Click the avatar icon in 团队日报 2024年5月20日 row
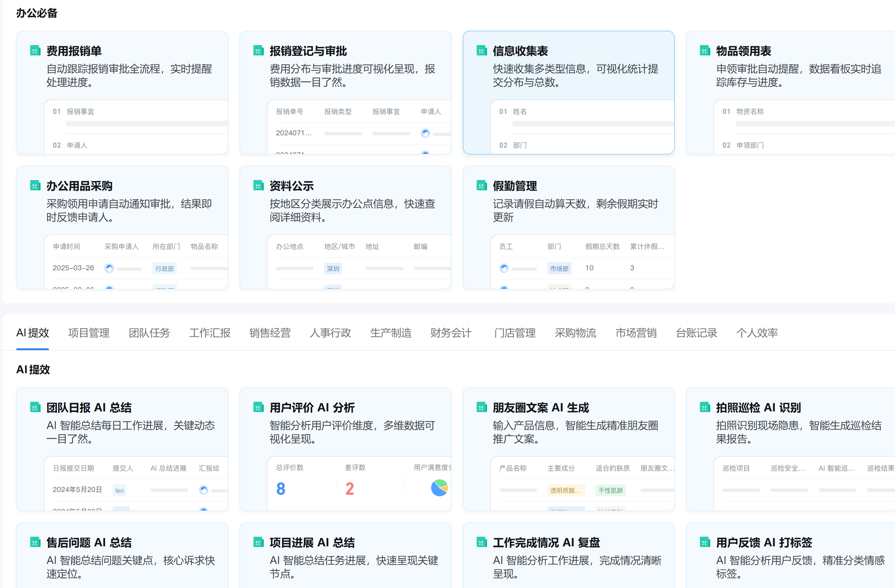 pos(204,490)
